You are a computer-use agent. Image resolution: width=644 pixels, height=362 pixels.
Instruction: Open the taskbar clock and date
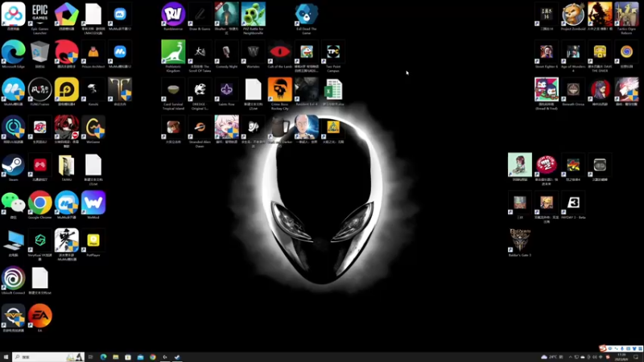[621, 357]
